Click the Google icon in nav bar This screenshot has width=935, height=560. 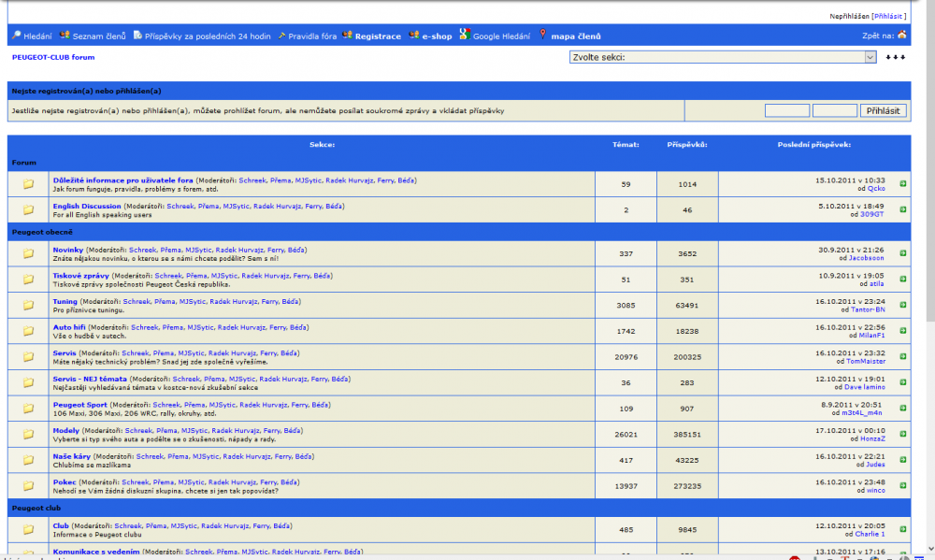[x=465, y=35]
